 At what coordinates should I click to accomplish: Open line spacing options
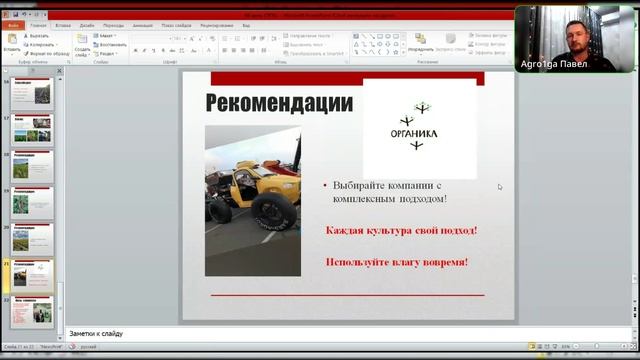(x=274, y=39)
